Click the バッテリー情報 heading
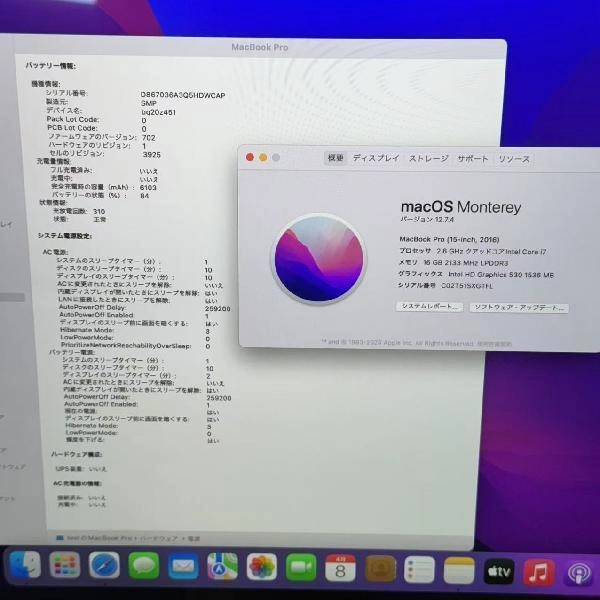Screen dimensions: 600x600 pyautogui.click(x=51, y=66)
